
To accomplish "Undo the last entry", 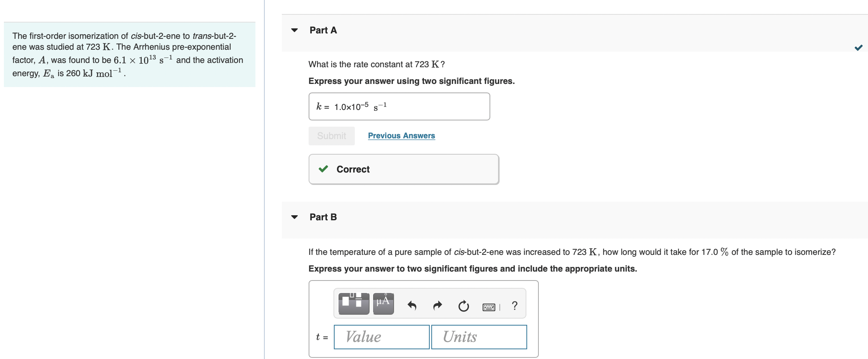I will pos(412,306).
